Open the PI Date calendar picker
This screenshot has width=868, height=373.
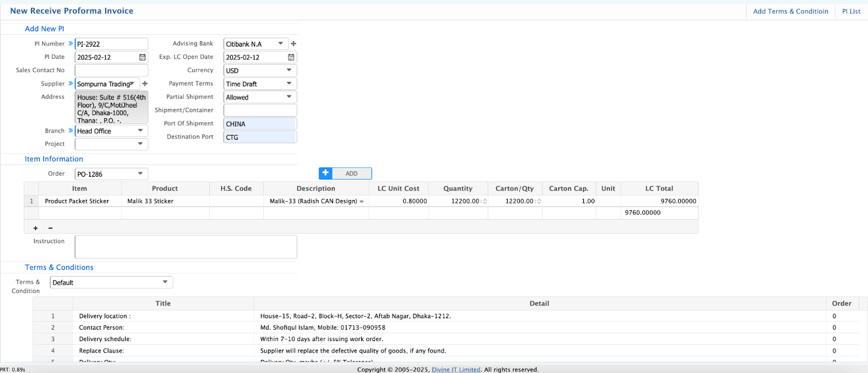[142, 57]
